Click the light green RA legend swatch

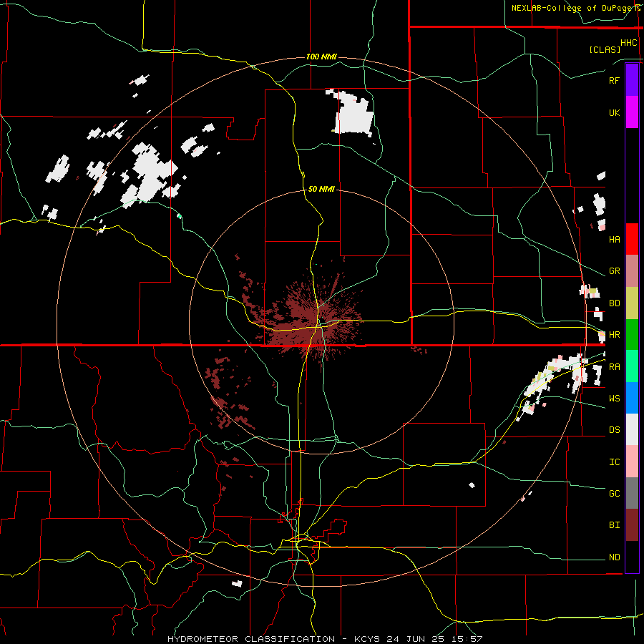click(x=632, y=366)
